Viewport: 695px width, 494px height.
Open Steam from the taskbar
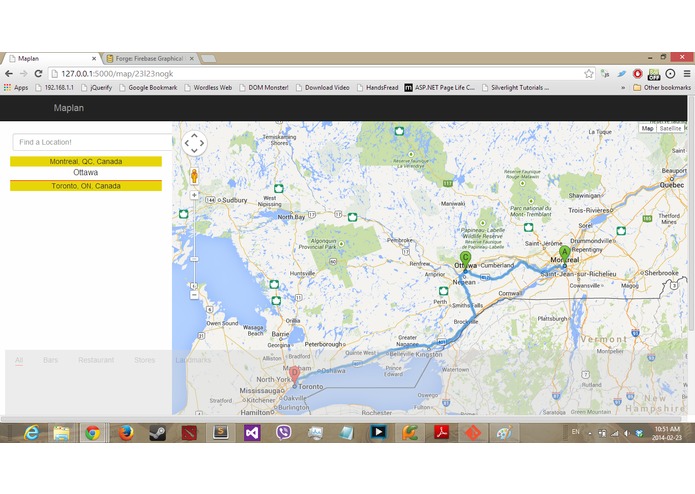pos(157,432)
